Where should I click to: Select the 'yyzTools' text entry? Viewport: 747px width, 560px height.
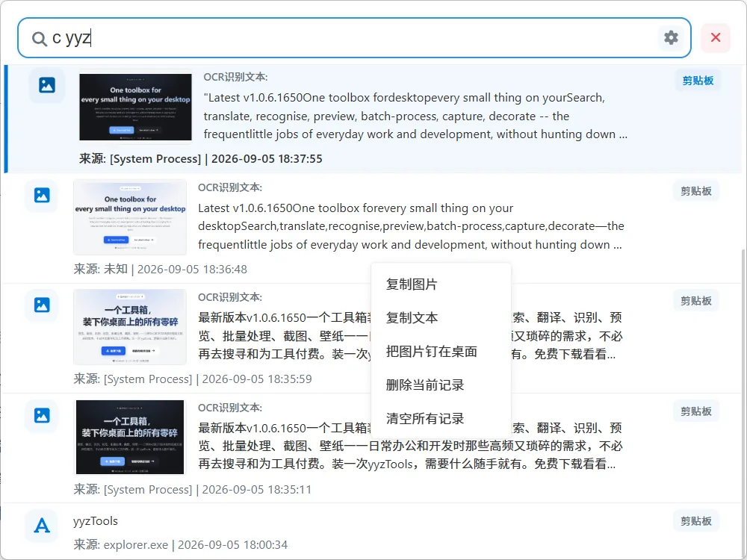pyautogui.click(x=96, y=521)
